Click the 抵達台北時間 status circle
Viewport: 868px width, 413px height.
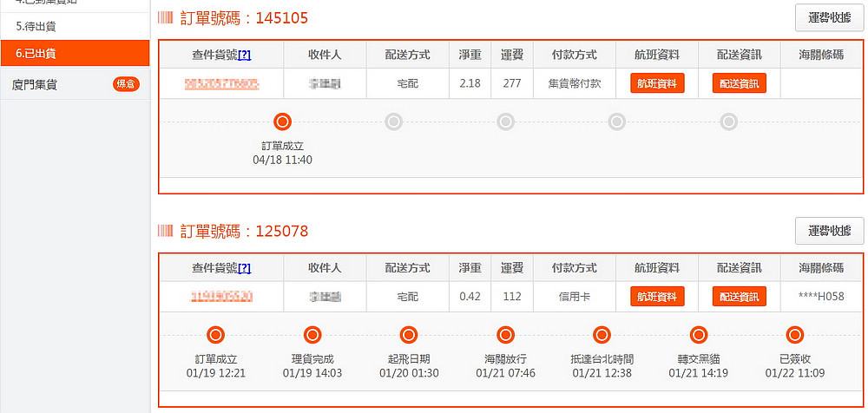point(602,335)
